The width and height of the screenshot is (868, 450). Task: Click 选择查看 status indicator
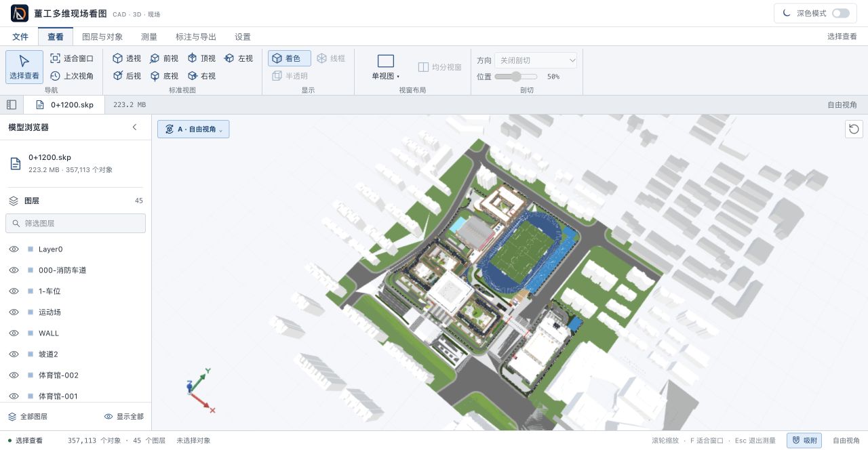[25, 441]
